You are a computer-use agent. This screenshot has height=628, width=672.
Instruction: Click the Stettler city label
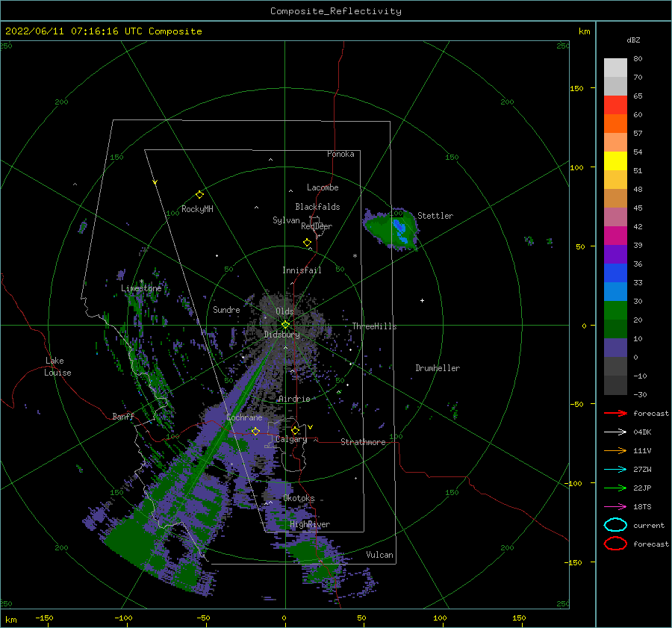[435, 216]
